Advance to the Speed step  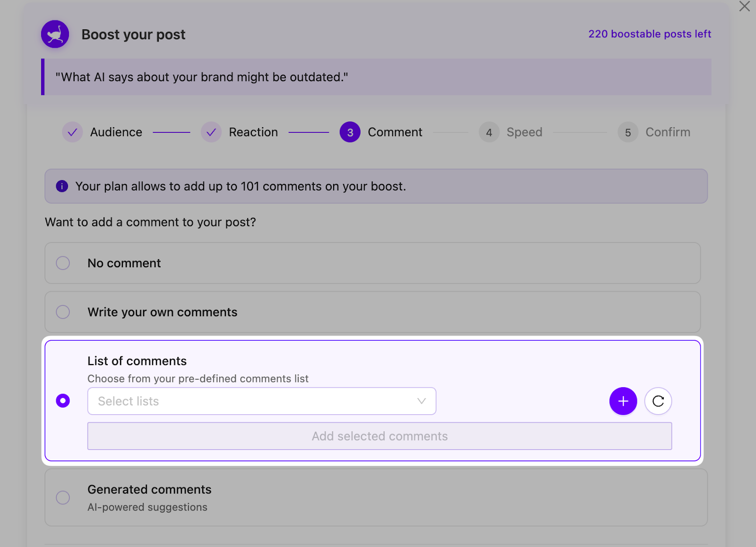pos(489,132)
